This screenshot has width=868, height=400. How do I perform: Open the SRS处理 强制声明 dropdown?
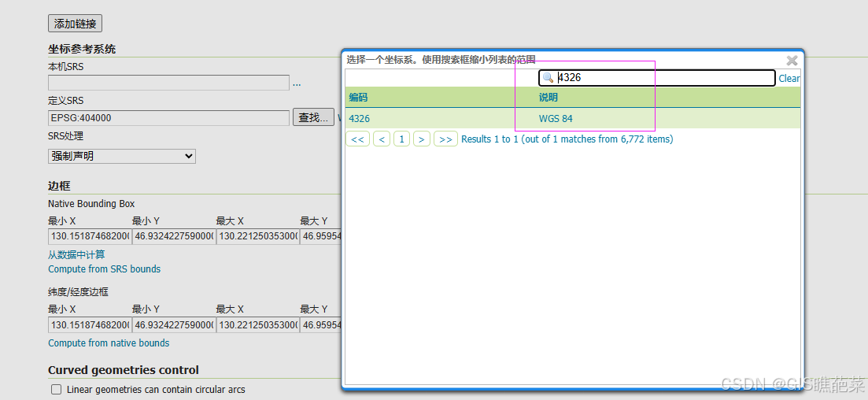[x=122, y=156]
